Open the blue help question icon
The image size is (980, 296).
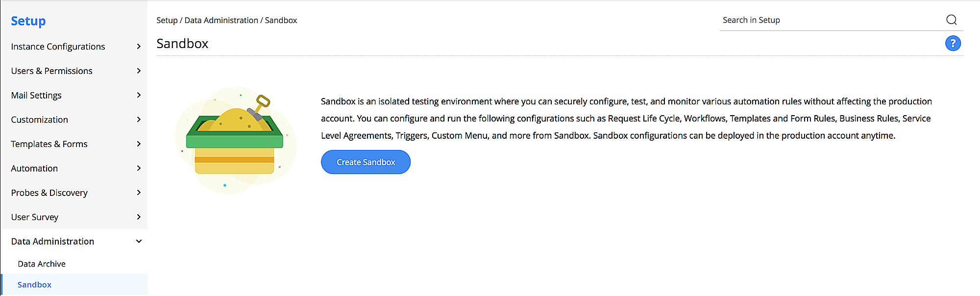pos(953,44)
